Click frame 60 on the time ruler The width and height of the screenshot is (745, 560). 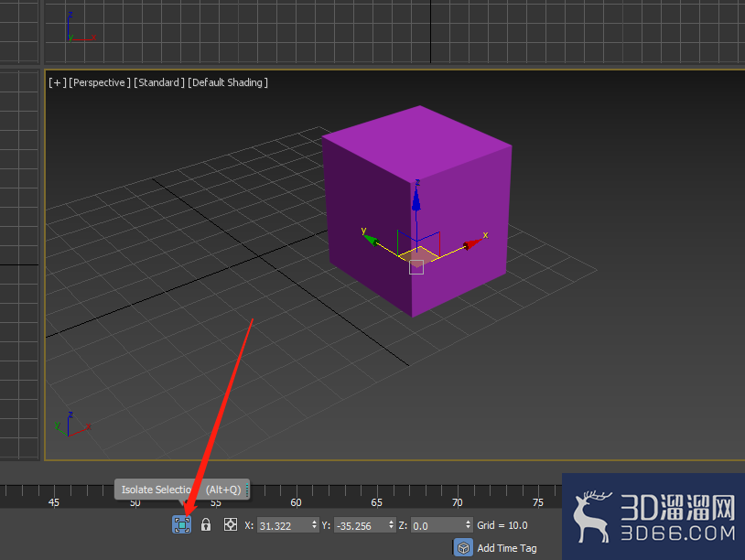(x=296, y=502)
